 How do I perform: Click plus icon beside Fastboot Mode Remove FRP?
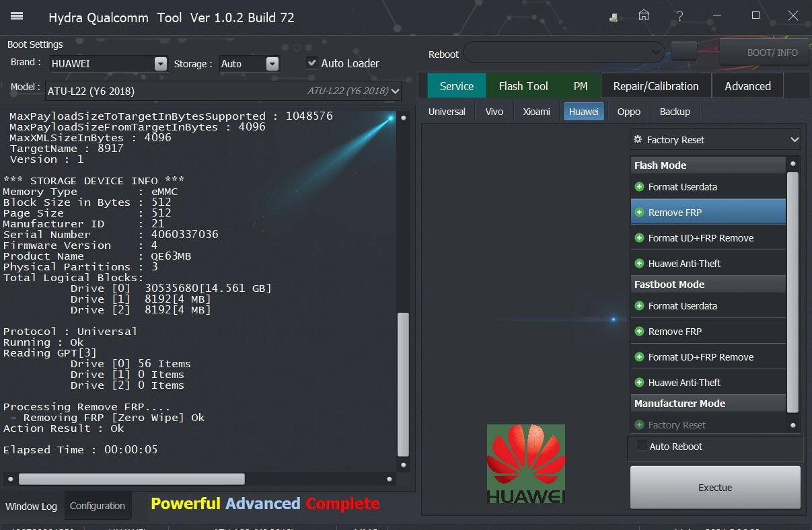[x=639, y=332]
